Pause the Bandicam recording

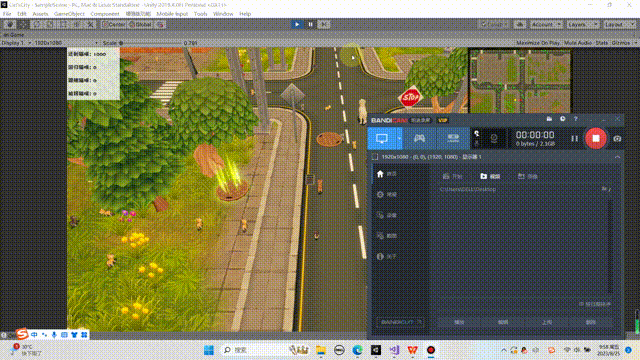pyautogui.click(x=575, y=139)
